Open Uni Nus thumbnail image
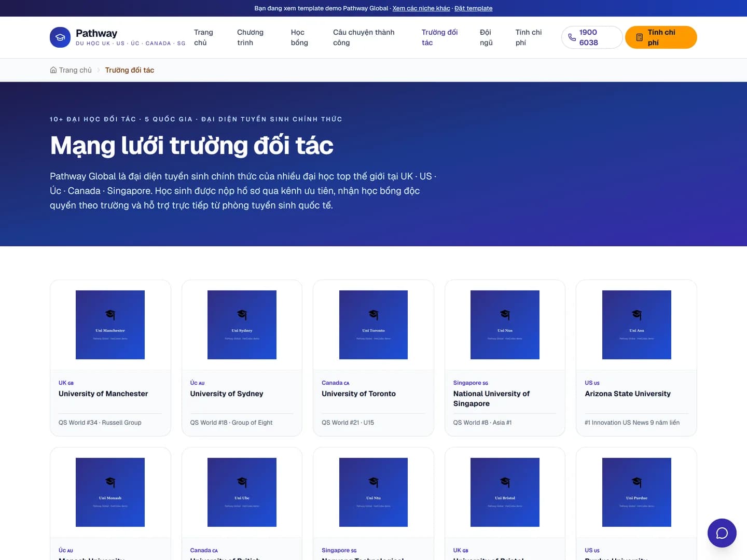The height and width of the screenshot is (560, 747). pos(505,325)
